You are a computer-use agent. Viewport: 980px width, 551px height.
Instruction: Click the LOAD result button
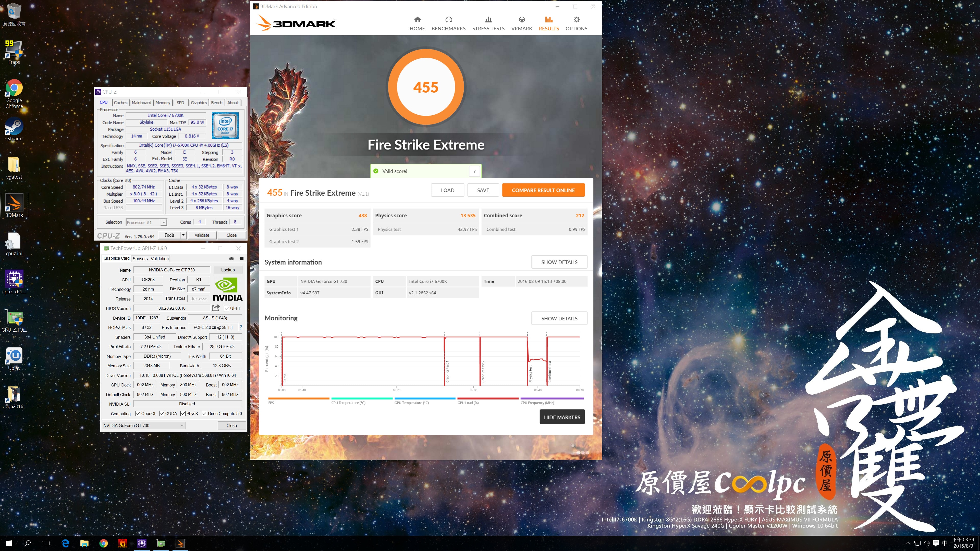click(447, 190)
